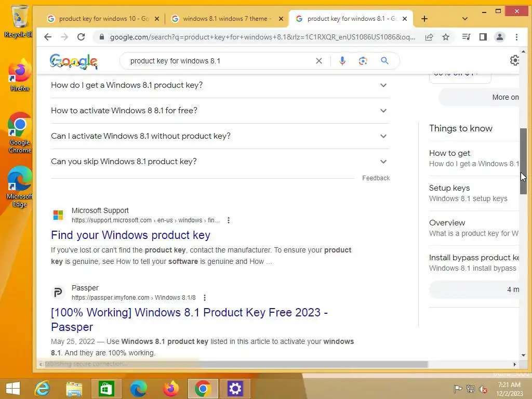Open PC Settings gear in taskbar
This screenshot has height=399, width=532.
click(x=235, y=389)
